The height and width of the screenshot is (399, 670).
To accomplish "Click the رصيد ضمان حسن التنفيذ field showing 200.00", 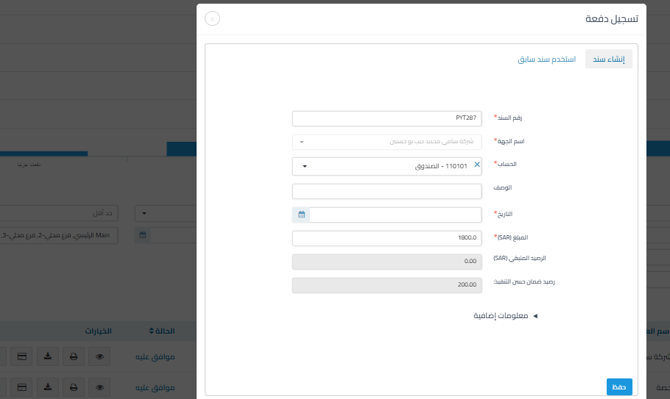I will pos(387,285).
